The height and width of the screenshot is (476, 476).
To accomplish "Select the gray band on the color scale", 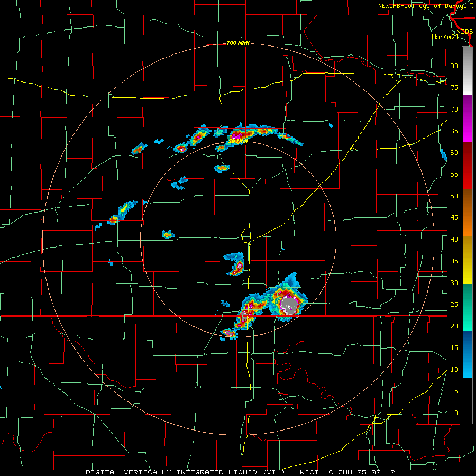I will [x=467, y=71].
